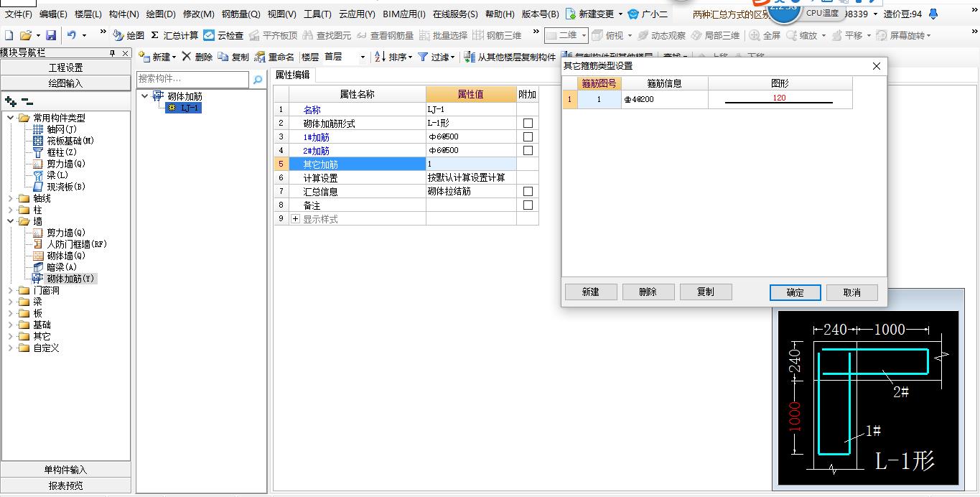Click 重命名 rename tool

coord(274,57)
